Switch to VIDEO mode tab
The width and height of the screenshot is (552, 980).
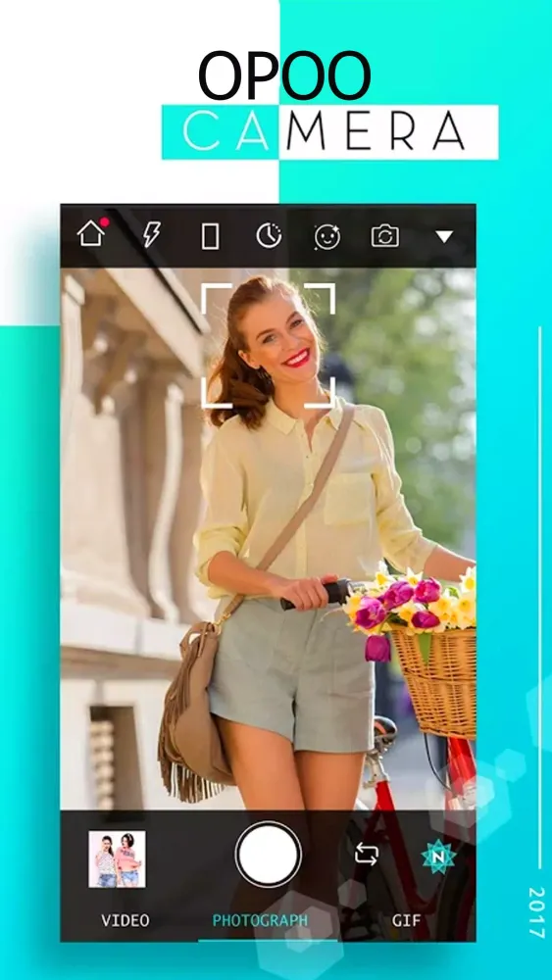pyautogui.click(x=125, y=920)
